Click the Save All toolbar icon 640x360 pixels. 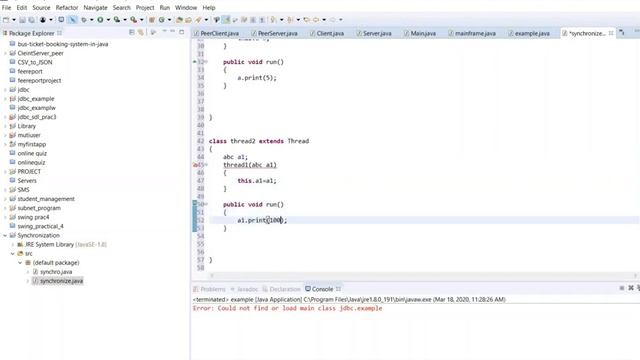click(x=31, y=20)
